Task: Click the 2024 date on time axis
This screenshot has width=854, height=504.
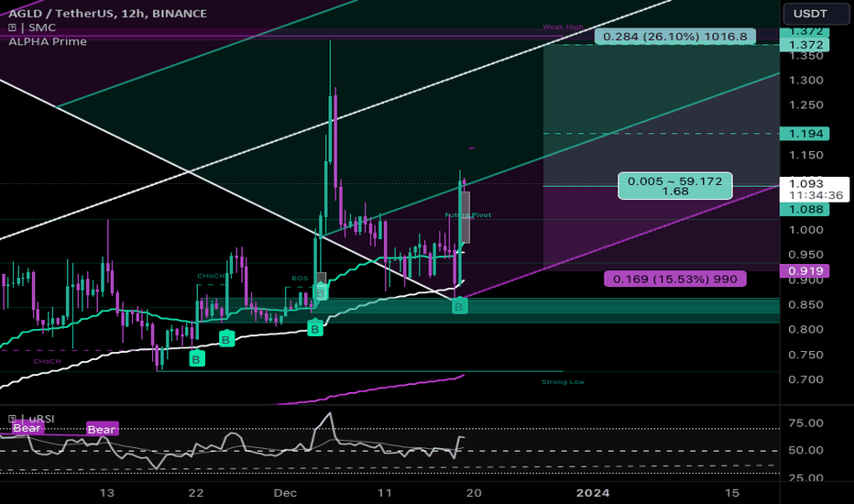Action: click(x=593, y=493)
